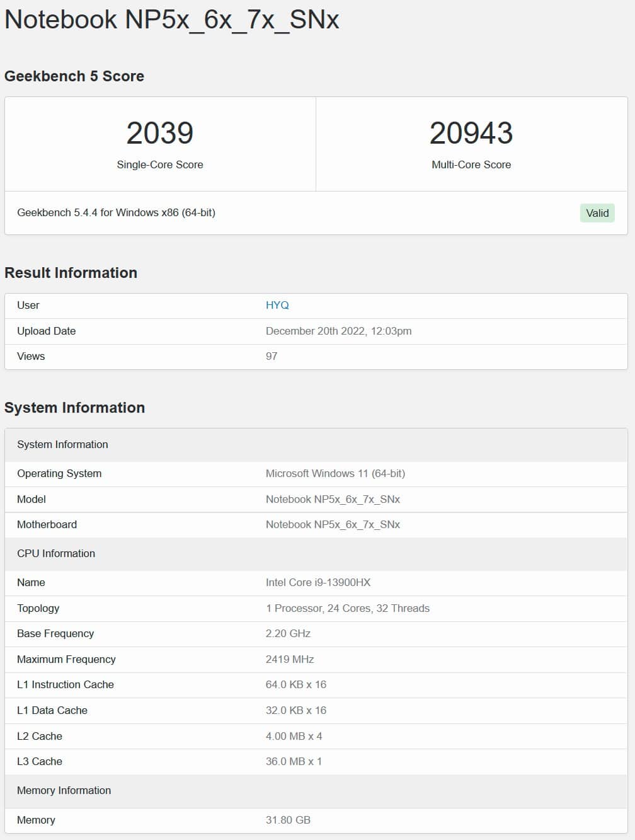
Task: Click the Maximum Frequency 2419 MHz value
Action: click(x=290, y=659)
